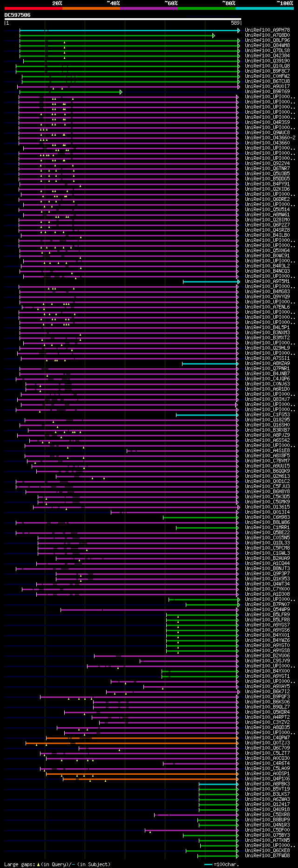Click the purple segment of the identity legend

tap(149, 8)
